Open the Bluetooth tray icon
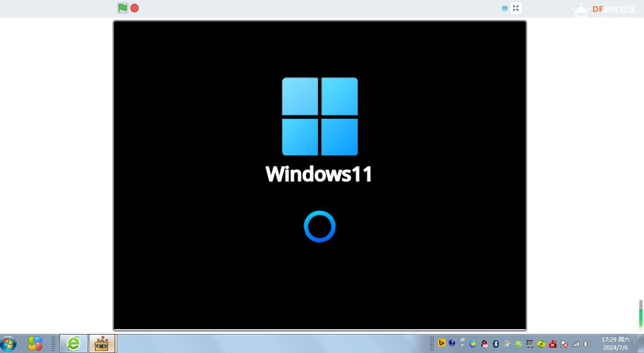The height and width of the screenshot is (353, 644). [496, 344]
